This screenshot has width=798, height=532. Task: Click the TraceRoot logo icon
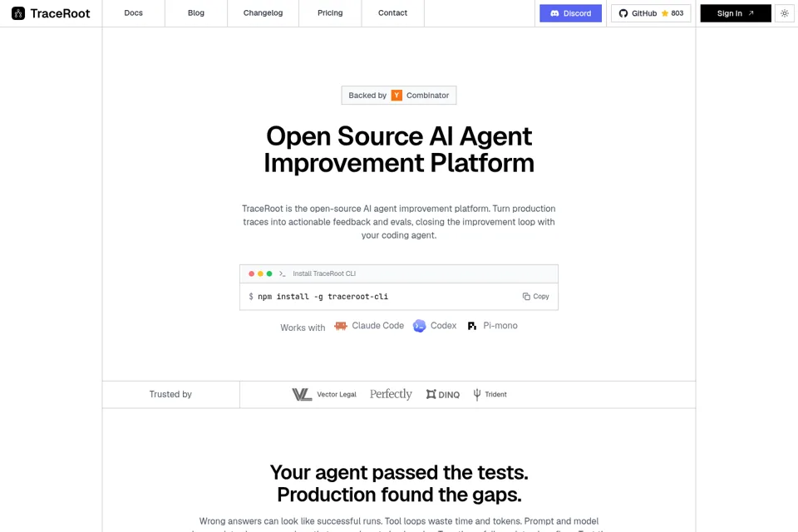(18, 13)
